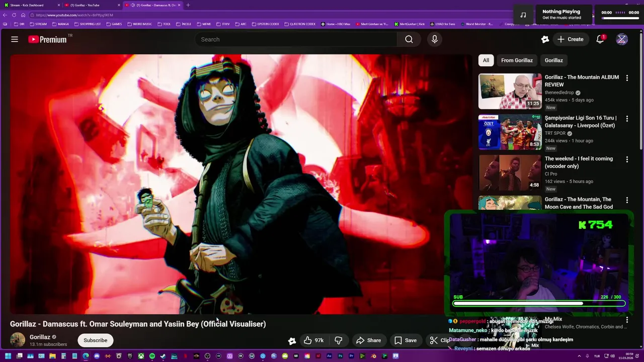The image size is (644, 362).
Task: Click the TRT SPOR channel name
Action: (x=555, y=133)
